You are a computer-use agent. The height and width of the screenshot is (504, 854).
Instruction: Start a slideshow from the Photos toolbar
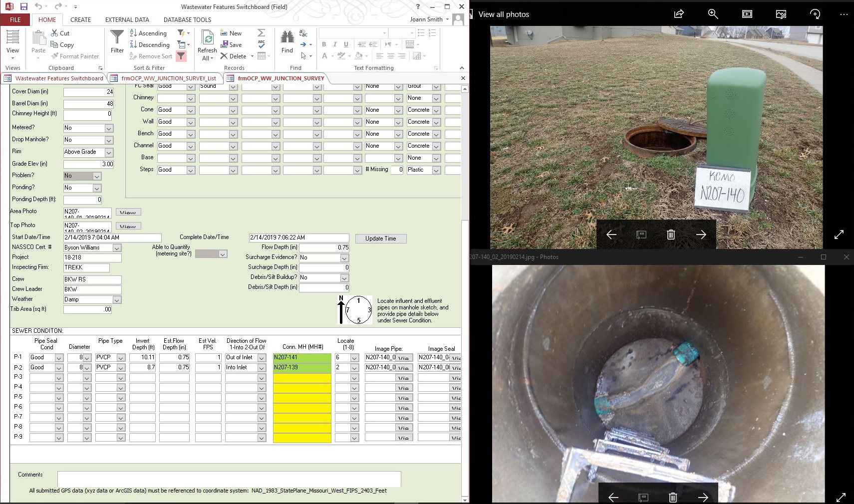(x=747, y=14)
